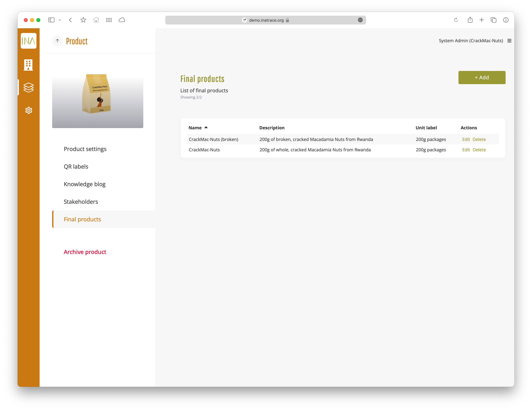
Task: Open the products layers icon in sidebar
Action: click(28, 88)
